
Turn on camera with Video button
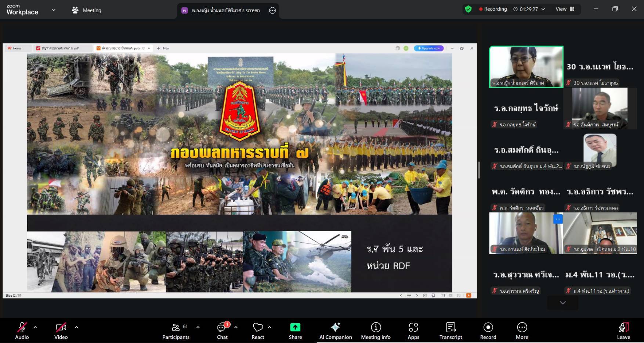pos(61,331)
